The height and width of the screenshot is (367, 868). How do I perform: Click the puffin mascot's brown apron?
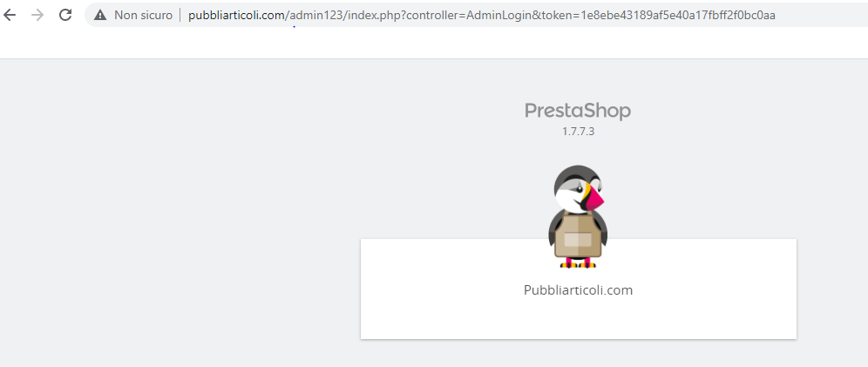(578, 236)
